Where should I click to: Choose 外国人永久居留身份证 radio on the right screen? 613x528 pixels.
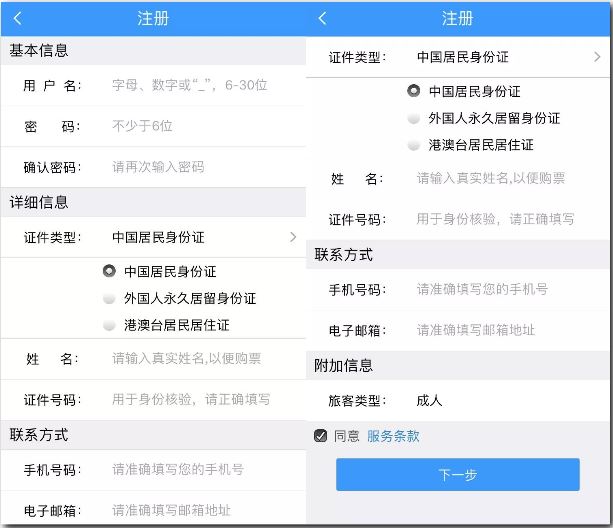[414, 118]
